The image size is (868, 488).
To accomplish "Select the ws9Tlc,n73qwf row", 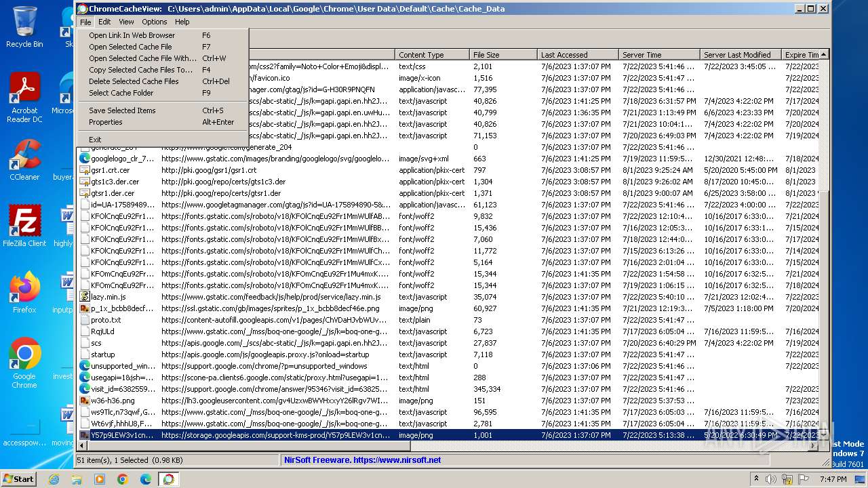I will click(x=448, y=412).
